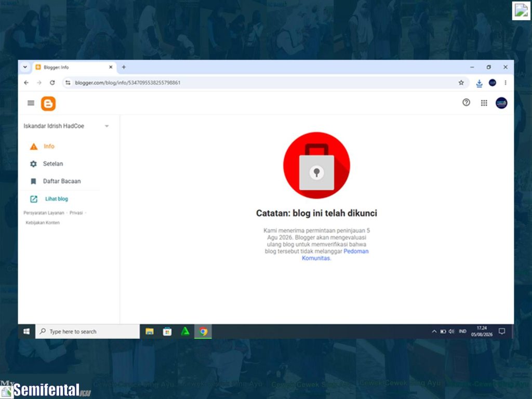Open the Google account avatar in Blogger
The width and height of the screenshot is (532, 399).
[x=501, y=103]
